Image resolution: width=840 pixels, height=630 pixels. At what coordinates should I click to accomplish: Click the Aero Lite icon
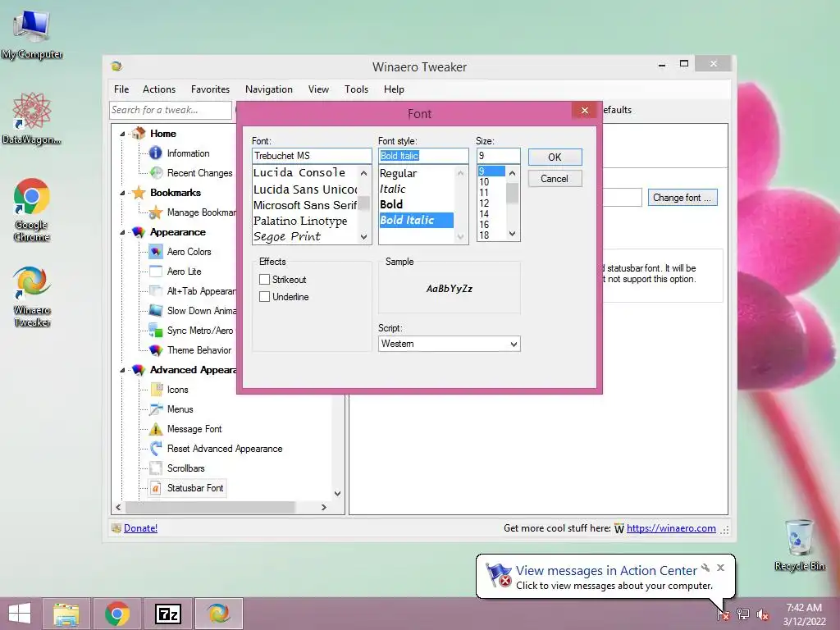[156, 272]
